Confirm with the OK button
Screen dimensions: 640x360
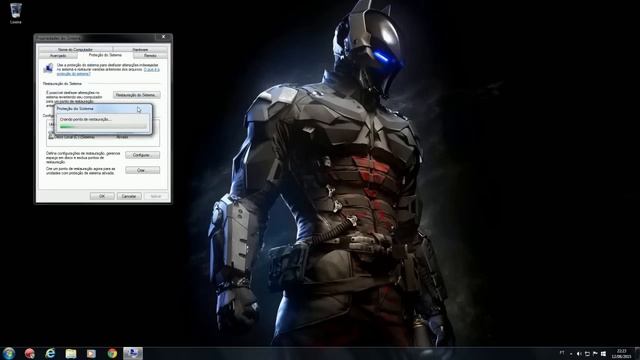[102, 196]
